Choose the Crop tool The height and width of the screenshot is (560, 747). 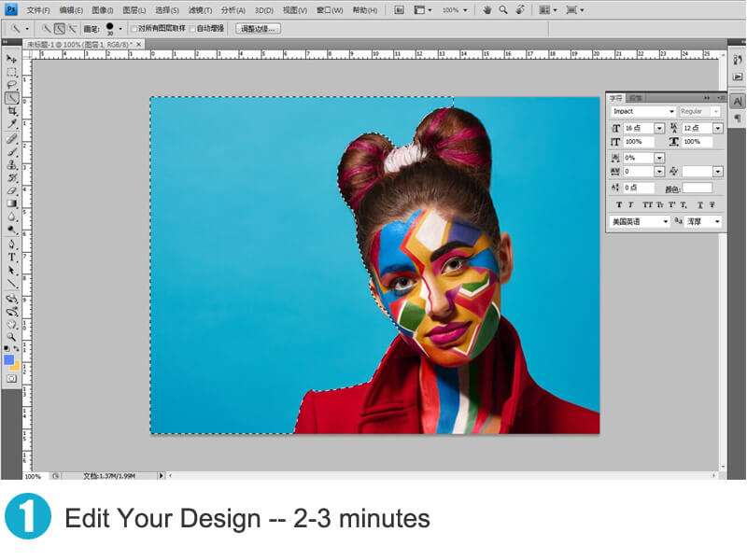tap(12, 111)
